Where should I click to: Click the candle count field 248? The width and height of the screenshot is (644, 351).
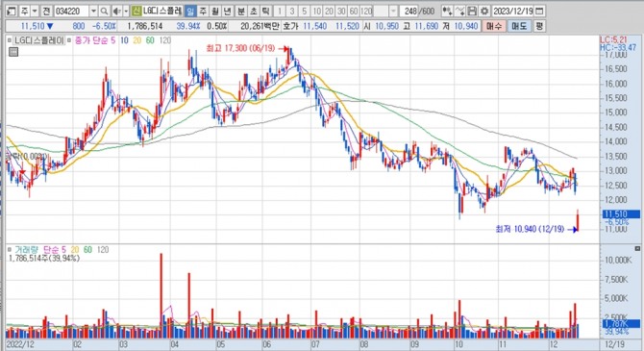tap(409, 12)
